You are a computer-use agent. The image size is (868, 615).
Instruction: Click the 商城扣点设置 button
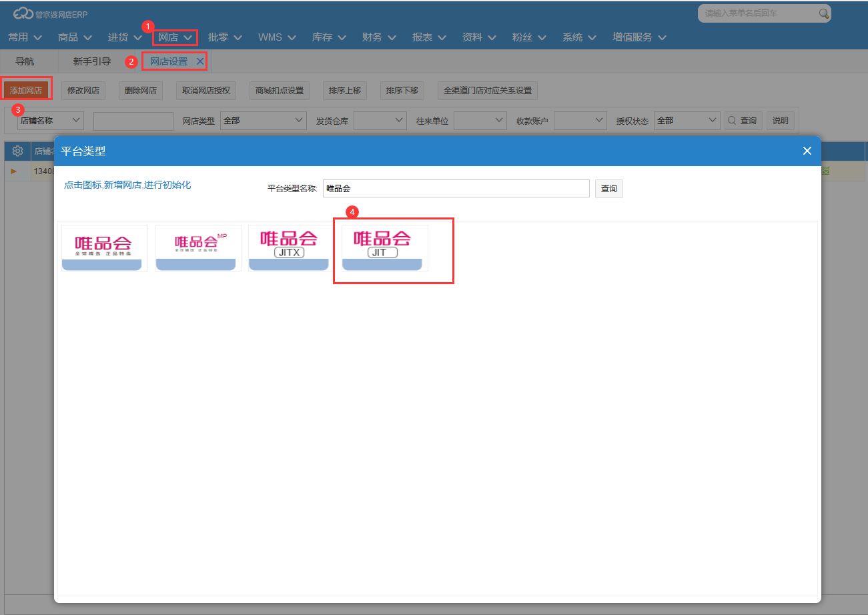[280, 91]
